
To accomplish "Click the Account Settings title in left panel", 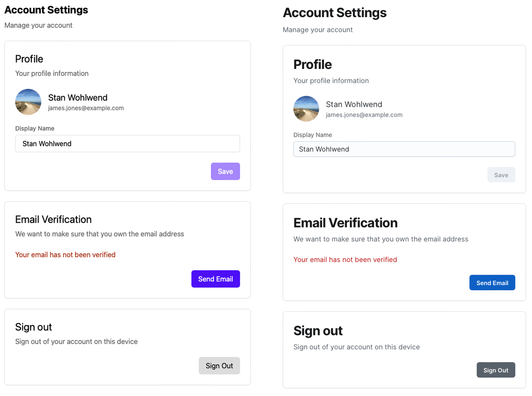I will click(x=46, y=10).
